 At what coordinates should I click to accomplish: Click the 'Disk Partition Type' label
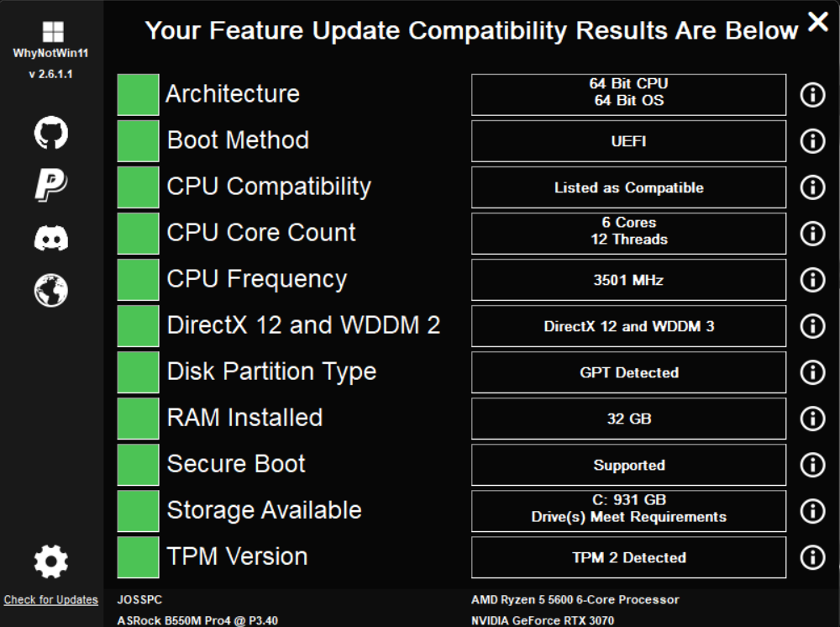[x=271, y=371]
